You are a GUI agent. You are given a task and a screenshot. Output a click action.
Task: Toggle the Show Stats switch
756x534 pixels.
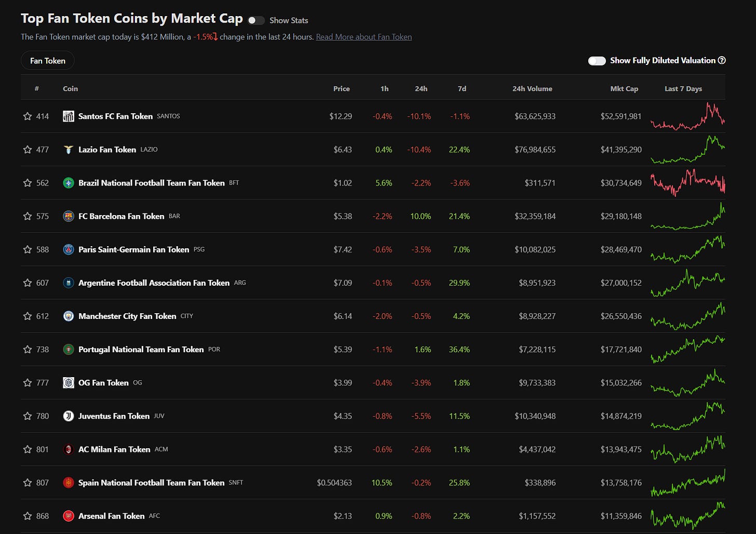[x=256, y=20]
